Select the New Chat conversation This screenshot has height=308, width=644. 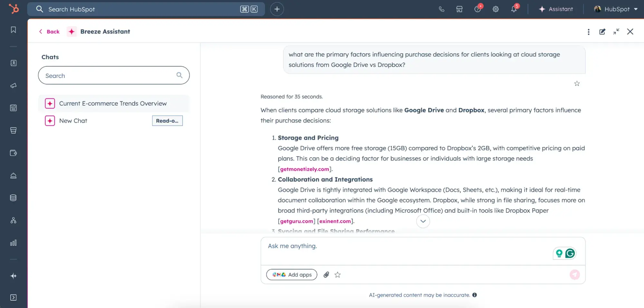(x=73, y=121)
